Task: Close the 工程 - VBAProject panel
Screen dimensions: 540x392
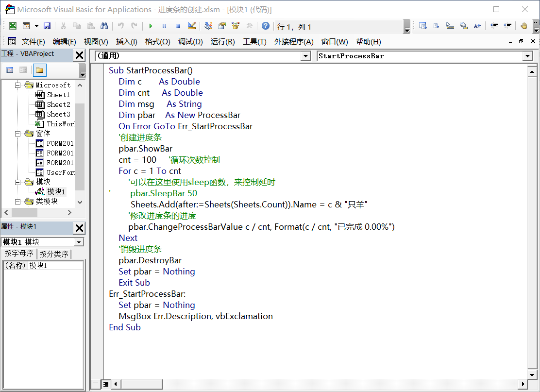Action: (79, 55)
